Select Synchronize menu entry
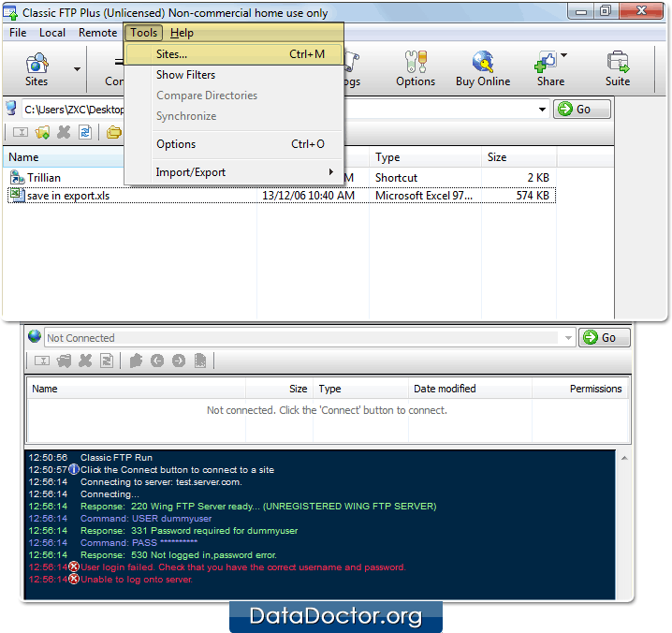 (234, 116)
